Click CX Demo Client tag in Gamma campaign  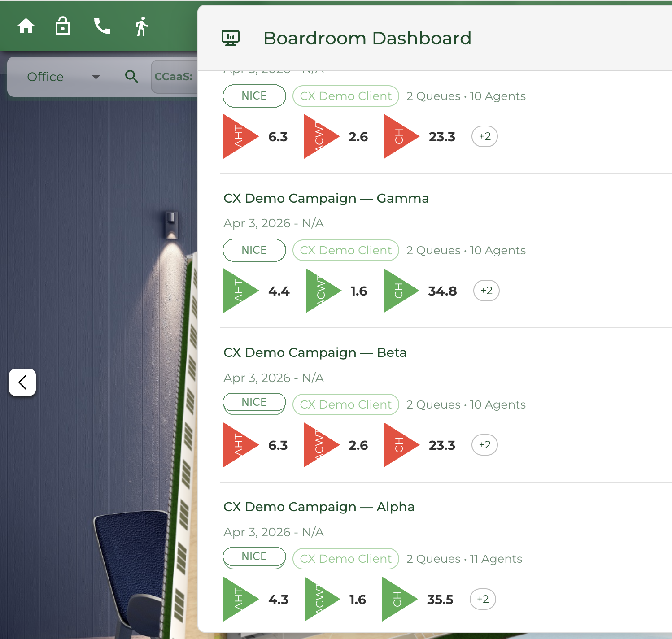pyautogui.click(x=346, y=250)
